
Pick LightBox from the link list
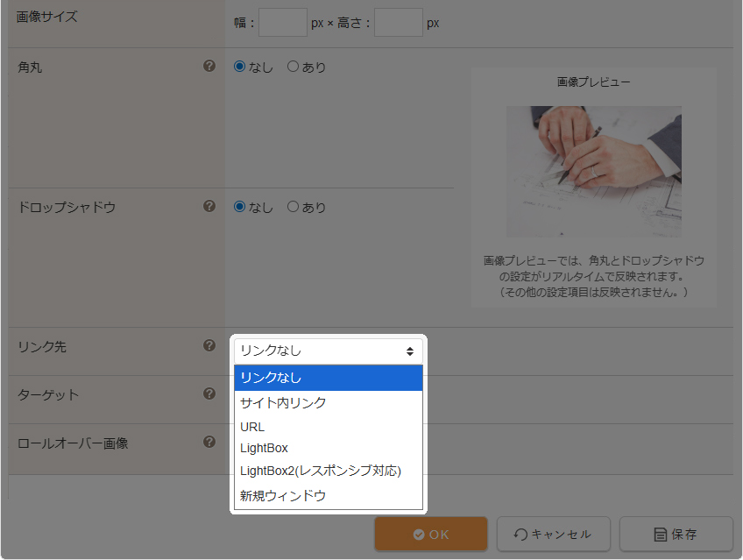pyautogui.click(x=328, y=448)
